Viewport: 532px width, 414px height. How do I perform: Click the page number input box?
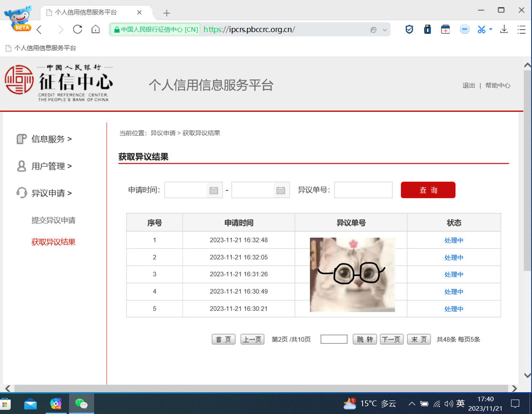click(334, 340)
